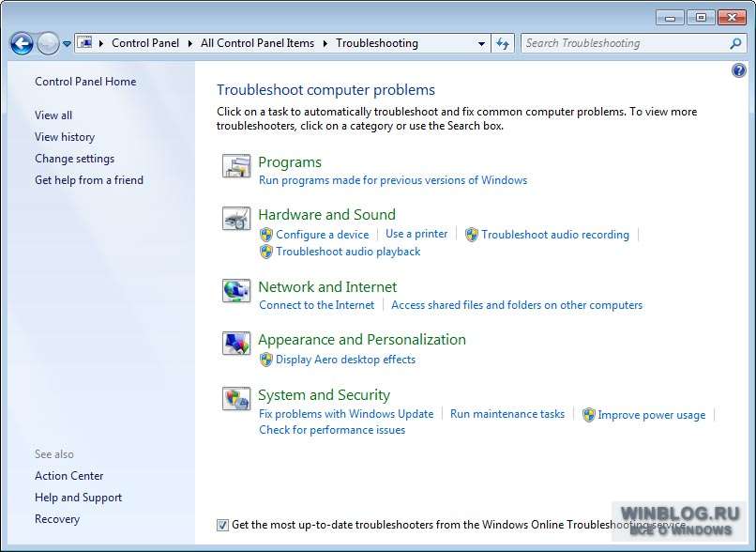Viewport: 756px width, 552px height.
Task: Open Troubleshoot audio recording
Action: (555, 235)
